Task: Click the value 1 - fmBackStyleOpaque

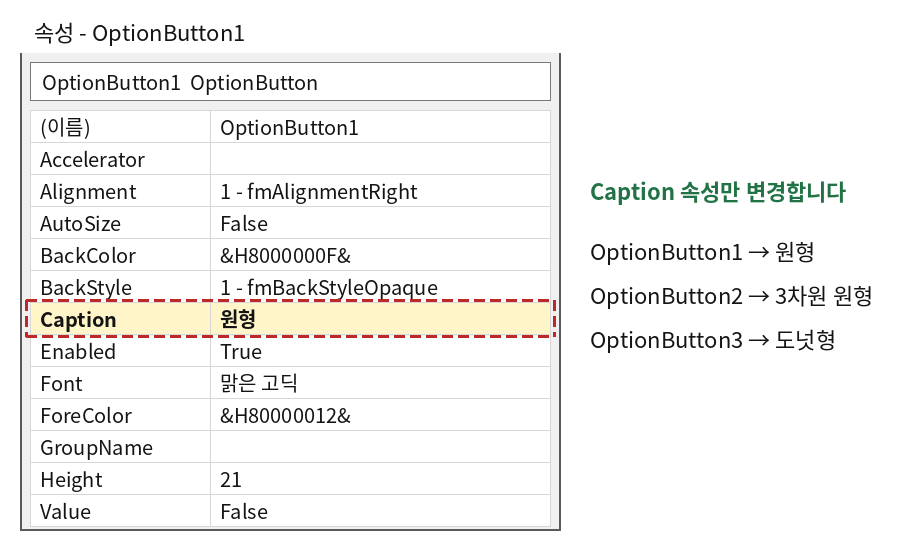Action: [x=380, y=286]
